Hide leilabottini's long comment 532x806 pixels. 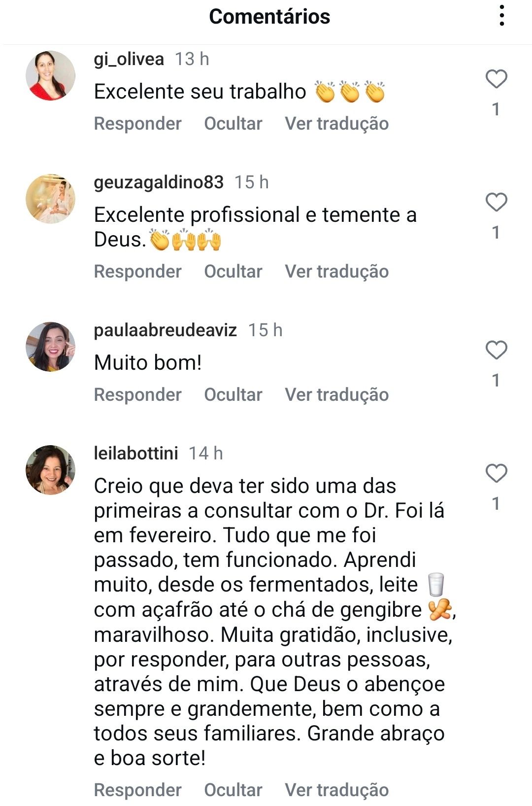(233, 790)
